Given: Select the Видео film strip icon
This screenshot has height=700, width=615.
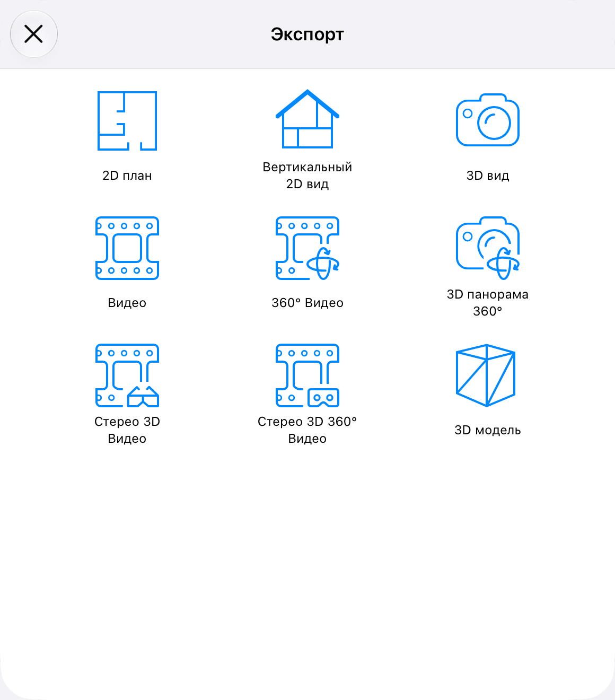Looking at the screenshot, I should (x=127, y=248).
